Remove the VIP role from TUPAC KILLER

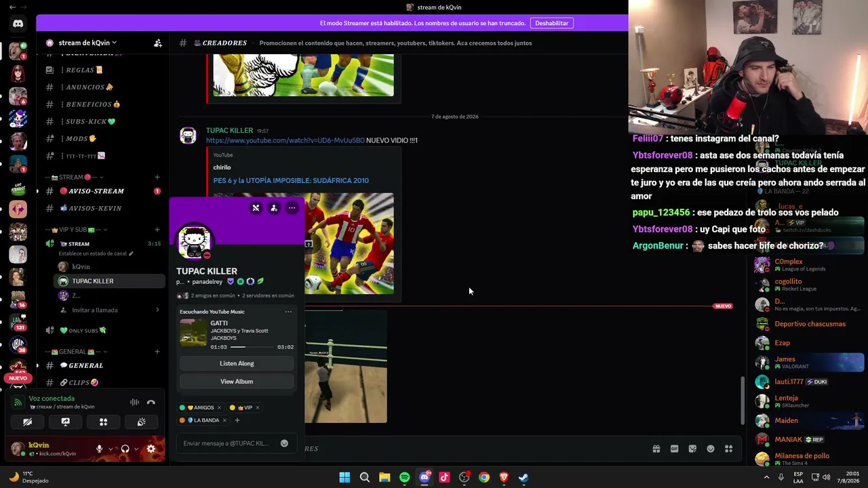tap(258, 407)
